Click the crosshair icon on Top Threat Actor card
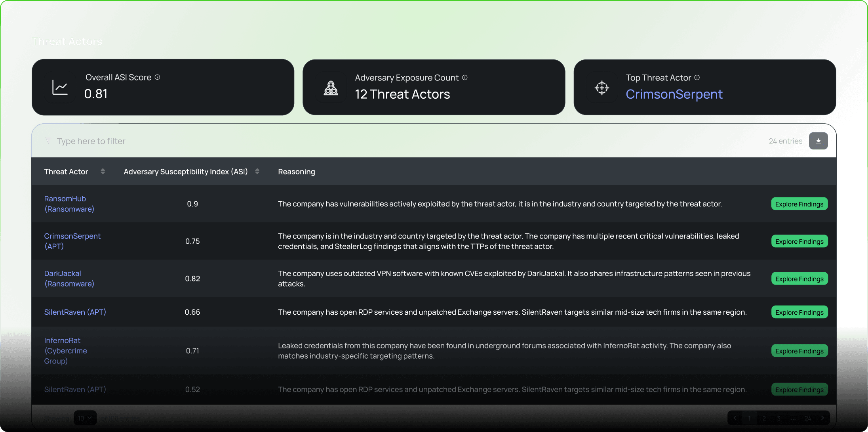This screenshot has width=868, height=432. pyautogui.click(x=602, y=88)
